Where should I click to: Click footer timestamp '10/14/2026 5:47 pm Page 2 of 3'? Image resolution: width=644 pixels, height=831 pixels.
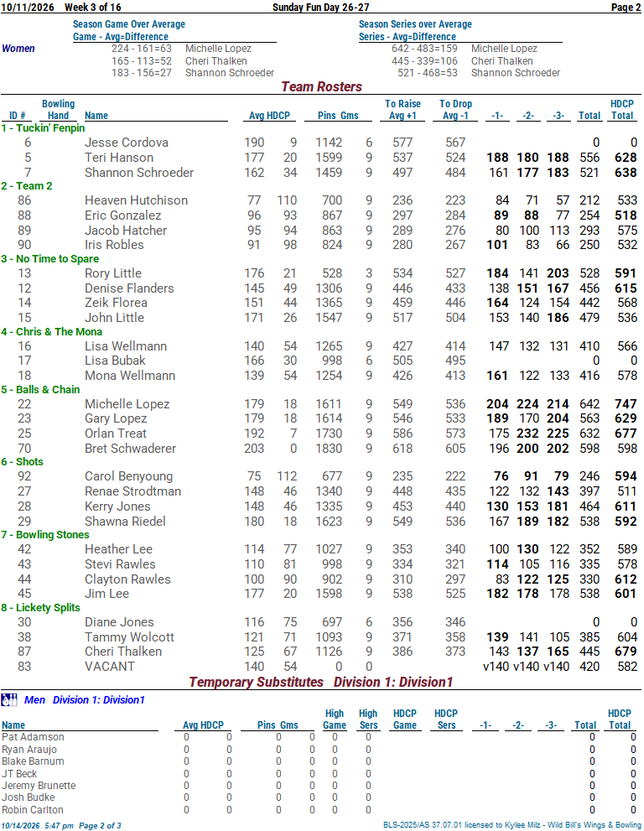tap(61, 826)
